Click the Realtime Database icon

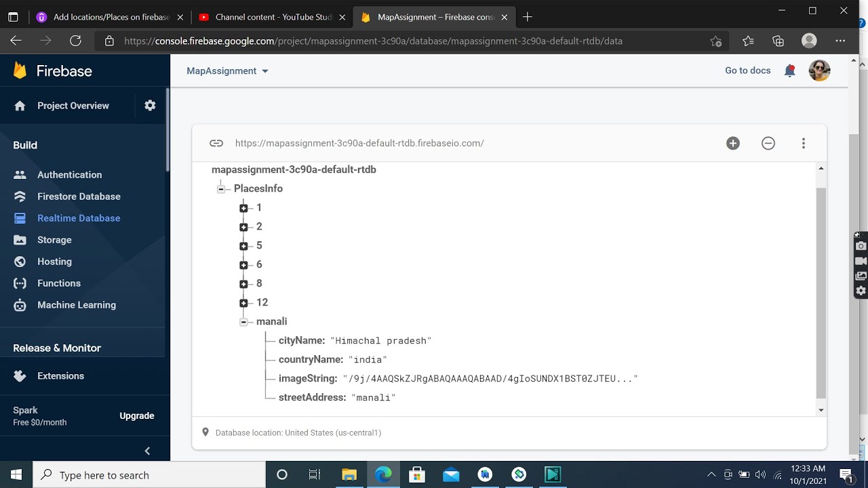click(20, 218)
